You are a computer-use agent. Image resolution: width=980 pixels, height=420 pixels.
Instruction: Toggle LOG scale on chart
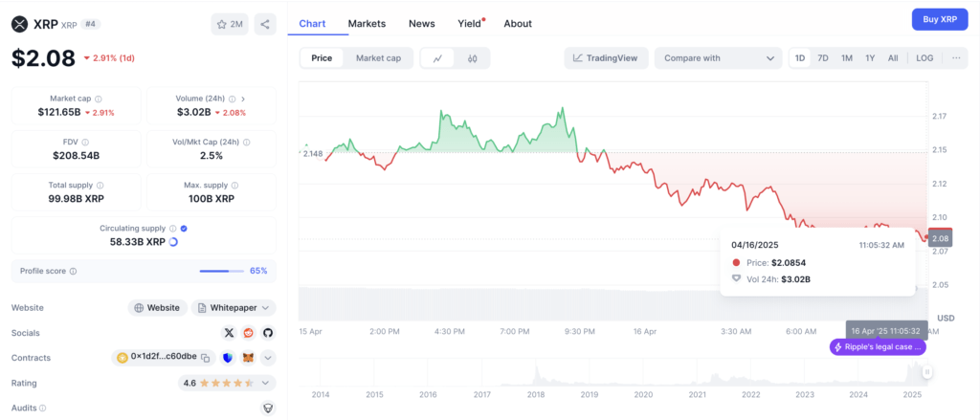[x=924, y=58]
